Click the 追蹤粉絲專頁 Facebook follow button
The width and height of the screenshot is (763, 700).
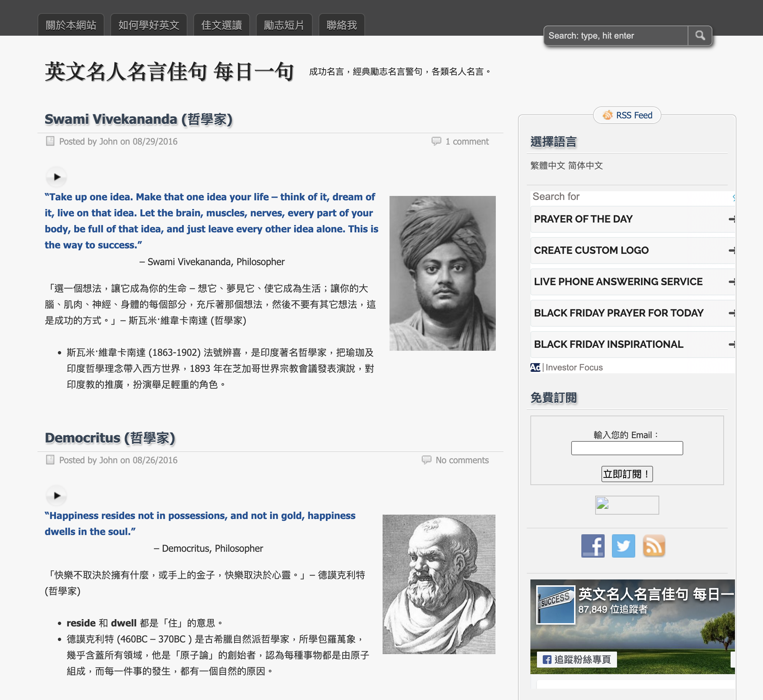(x=576, y=659)
